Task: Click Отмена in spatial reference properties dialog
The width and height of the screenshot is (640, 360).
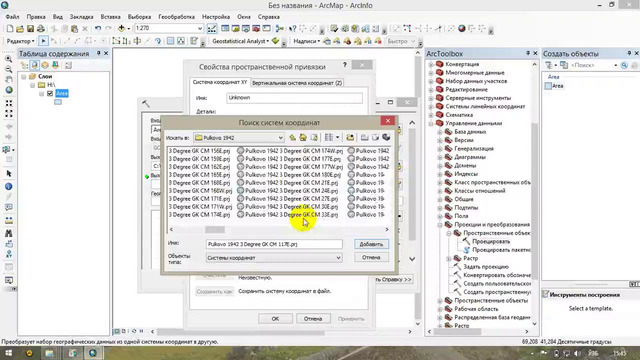Action: (313, 319)
